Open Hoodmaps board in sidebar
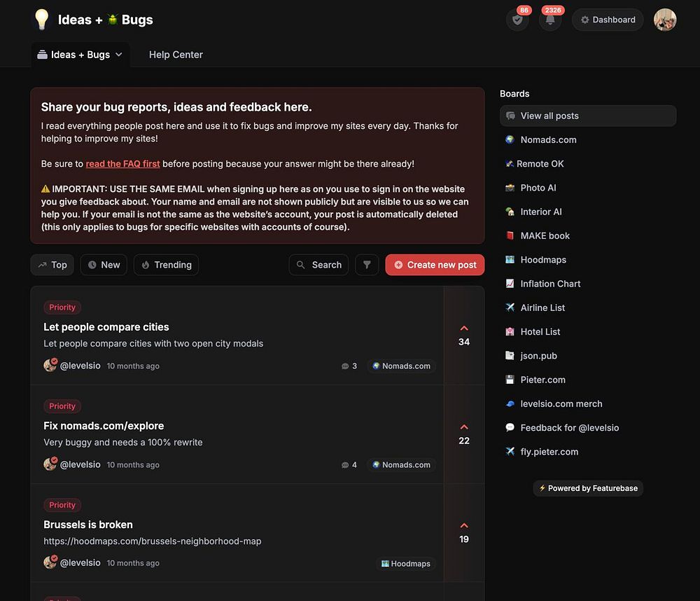 [588, 260]
